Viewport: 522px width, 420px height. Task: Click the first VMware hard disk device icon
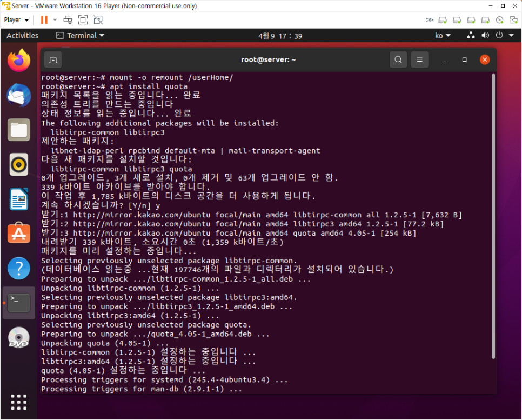(443, 20)
